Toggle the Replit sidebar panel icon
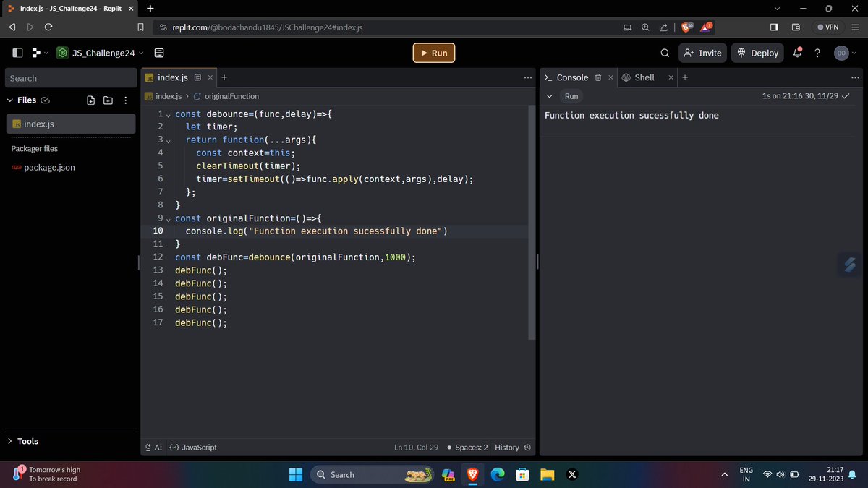The width and height of the screenshot is (868, 488). pyautogui.click(x=17, y=53)
